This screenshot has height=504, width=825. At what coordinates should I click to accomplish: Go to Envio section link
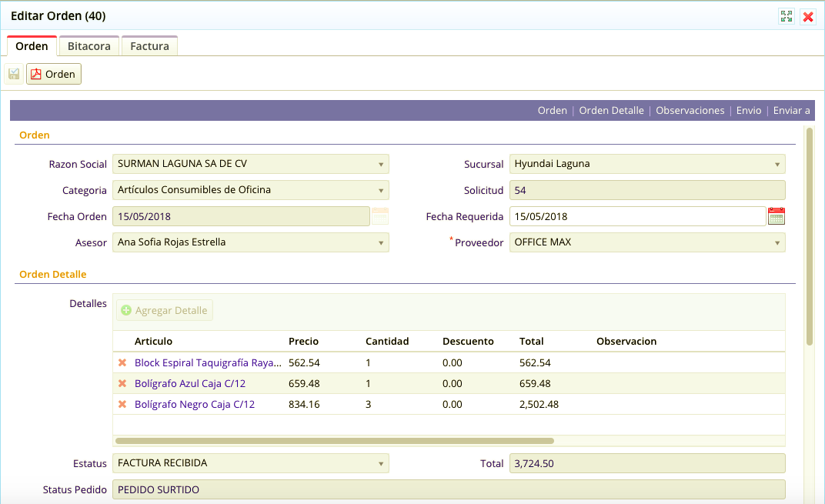click(x=749, y=111)
